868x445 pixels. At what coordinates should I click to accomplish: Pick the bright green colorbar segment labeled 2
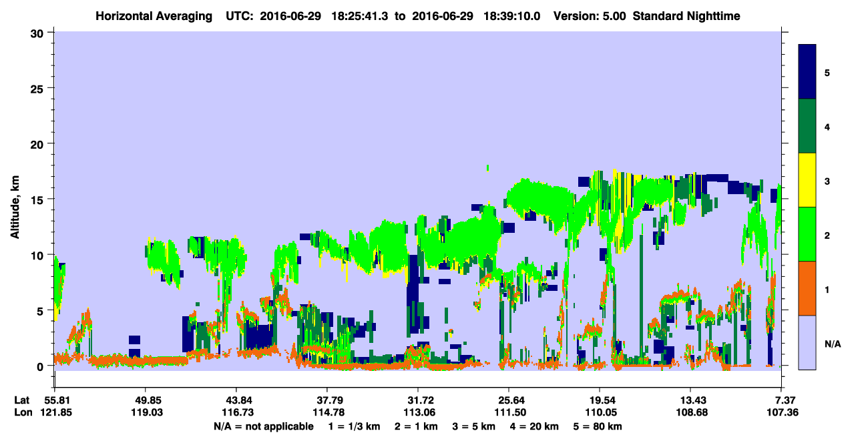(x=807, y=234)
